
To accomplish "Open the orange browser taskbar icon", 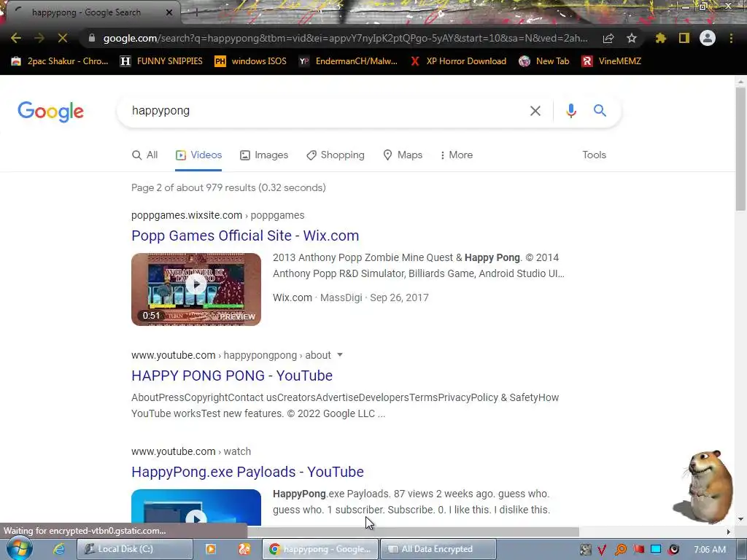I will coord(244,549).
